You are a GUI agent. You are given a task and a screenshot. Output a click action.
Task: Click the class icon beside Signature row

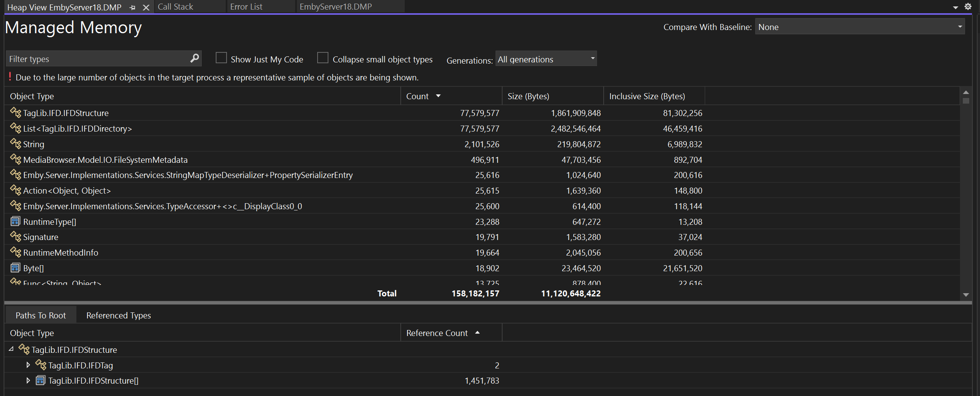coord(15,237)
